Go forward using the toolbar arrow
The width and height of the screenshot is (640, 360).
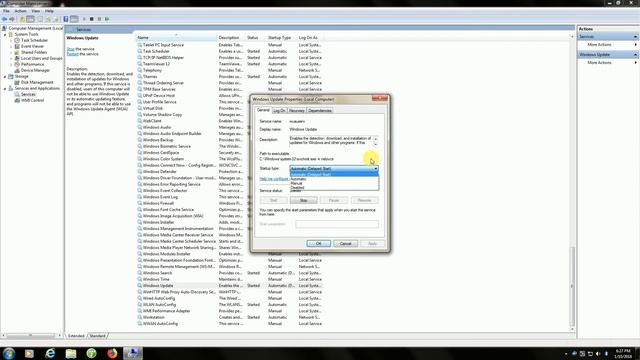click(12, 19)
